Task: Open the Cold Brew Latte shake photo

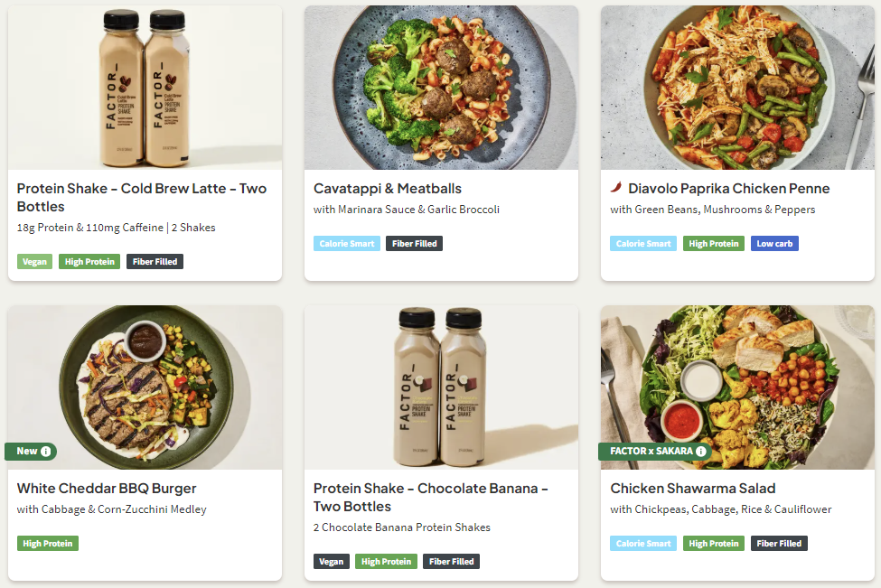Action: tap(145, 88)
